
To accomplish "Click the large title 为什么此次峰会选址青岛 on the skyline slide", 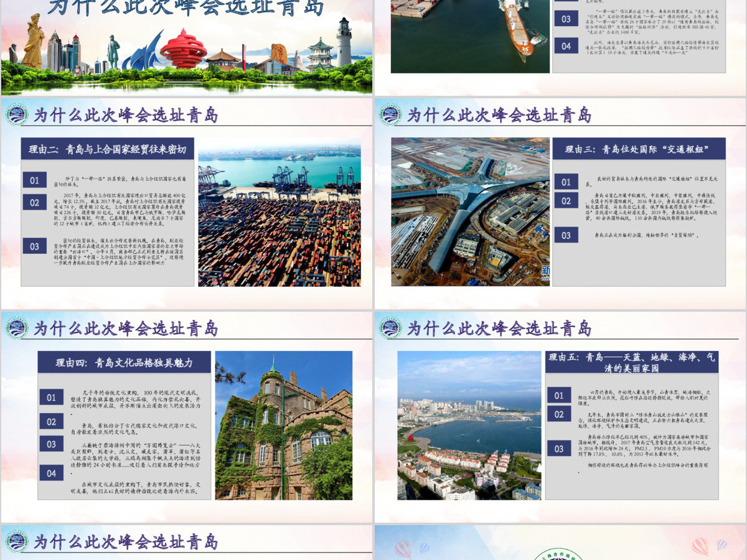I will [187, 7].
